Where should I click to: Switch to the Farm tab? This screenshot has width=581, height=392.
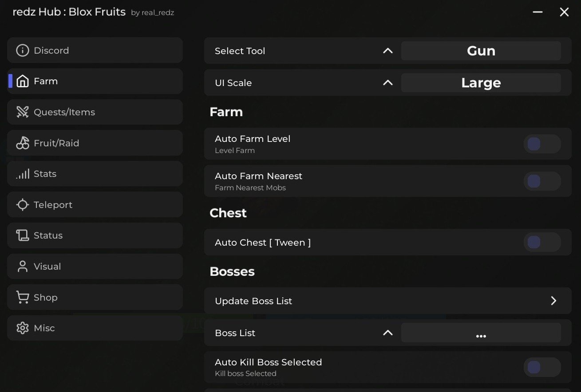(95, 81)
